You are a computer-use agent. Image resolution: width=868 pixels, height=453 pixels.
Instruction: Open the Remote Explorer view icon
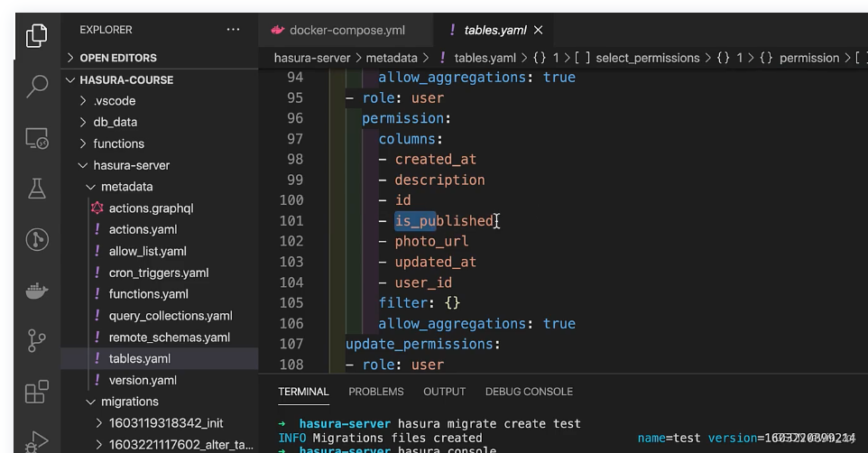(36, 138)
